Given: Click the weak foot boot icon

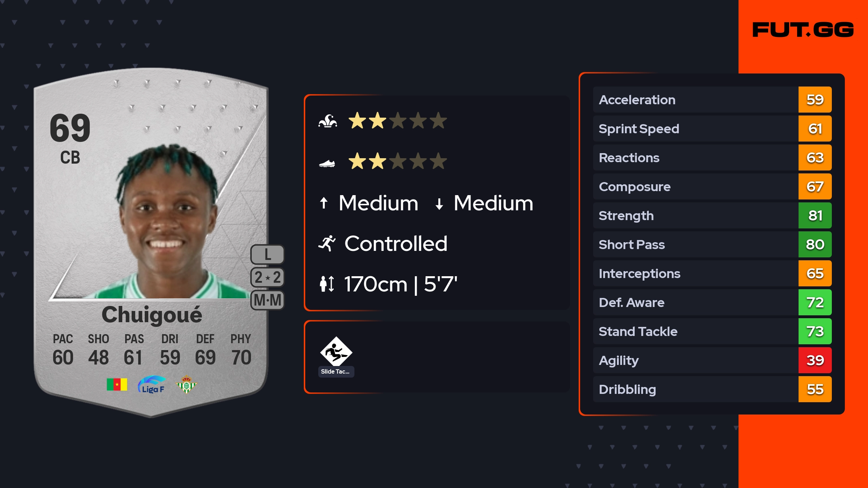Looking at the screenshot, I should coord(327,164).
